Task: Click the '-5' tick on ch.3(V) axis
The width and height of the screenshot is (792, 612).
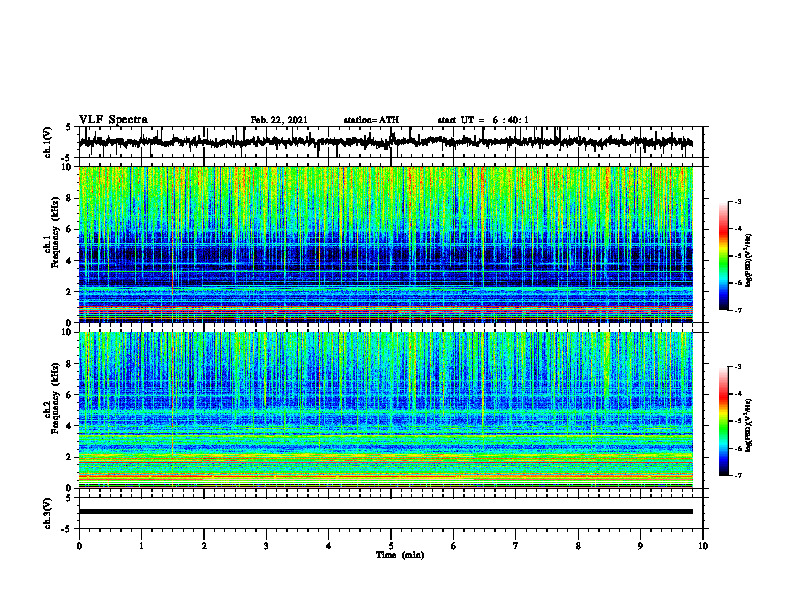Action: [x=67, y=529]
